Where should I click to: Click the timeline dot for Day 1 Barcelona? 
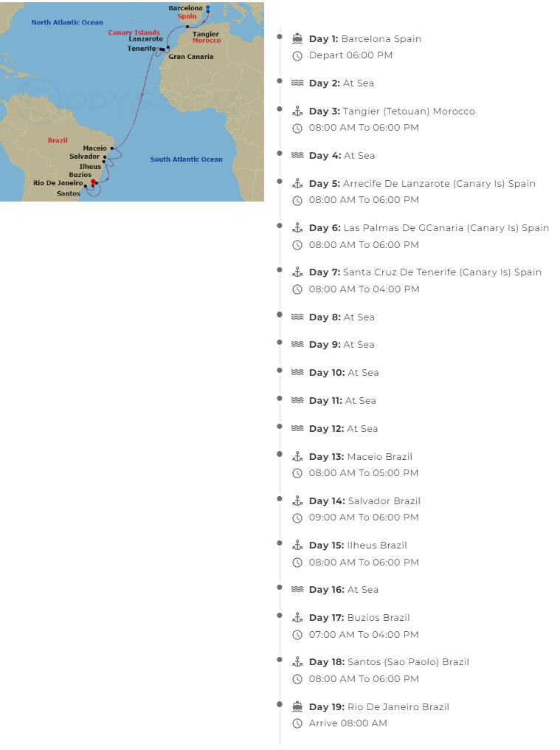pyautogui.click(x=280, y=35)
